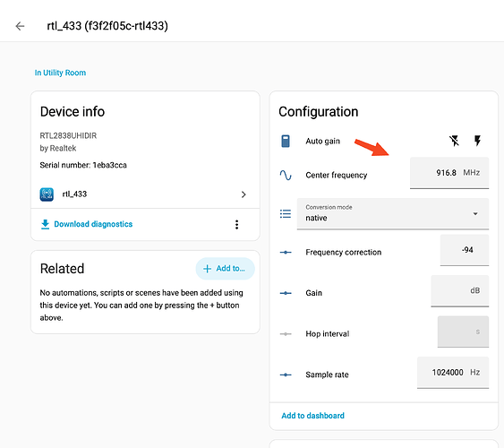Click the Configuration card heading
Viewport: 504px width, 448px height.
(318, 112)
